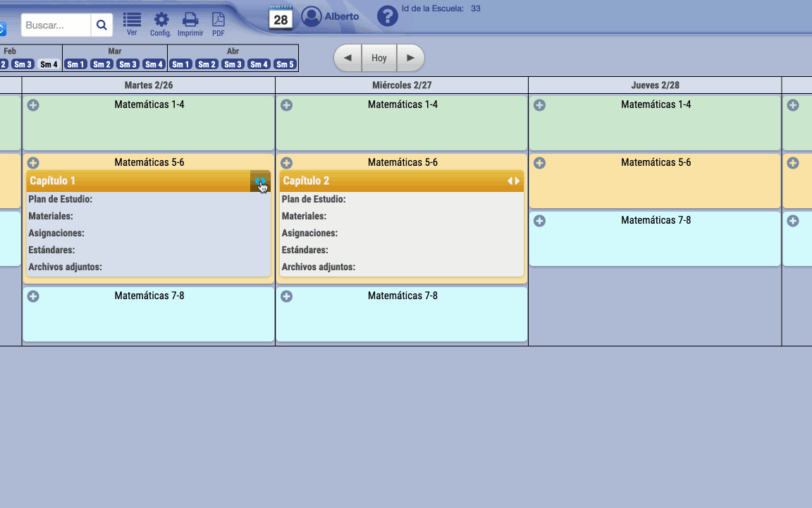
Task: Select Sm 5 under Abr
Action: [285, 64]
